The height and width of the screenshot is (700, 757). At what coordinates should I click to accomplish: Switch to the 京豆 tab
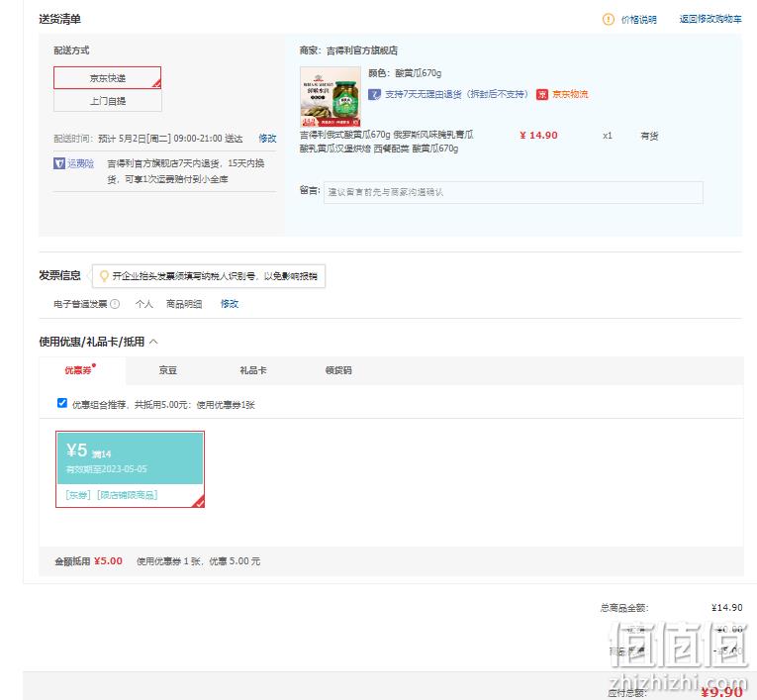click(167, 370)
